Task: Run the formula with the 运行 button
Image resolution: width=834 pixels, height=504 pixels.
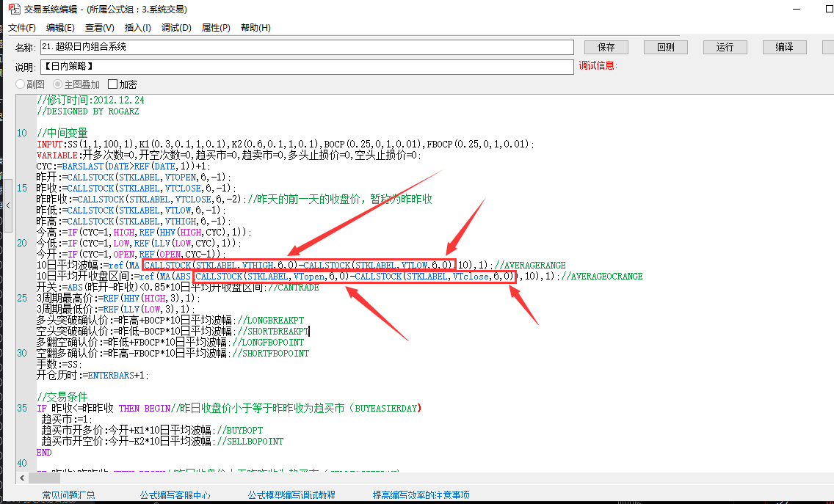Action: [725, 47]
